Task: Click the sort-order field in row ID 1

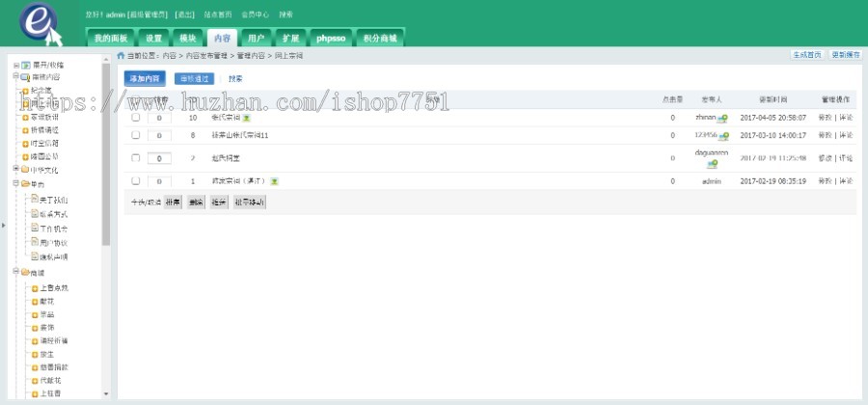Action: tap(159, 181)
